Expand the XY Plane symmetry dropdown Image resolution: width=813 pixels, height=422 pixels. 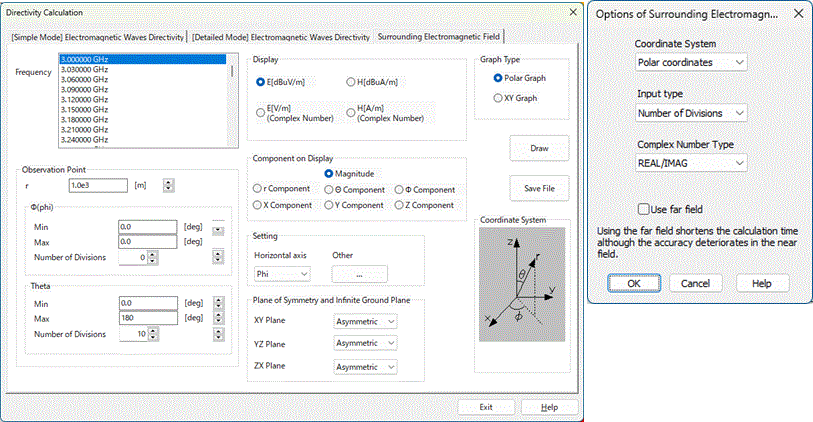point(365,321)
